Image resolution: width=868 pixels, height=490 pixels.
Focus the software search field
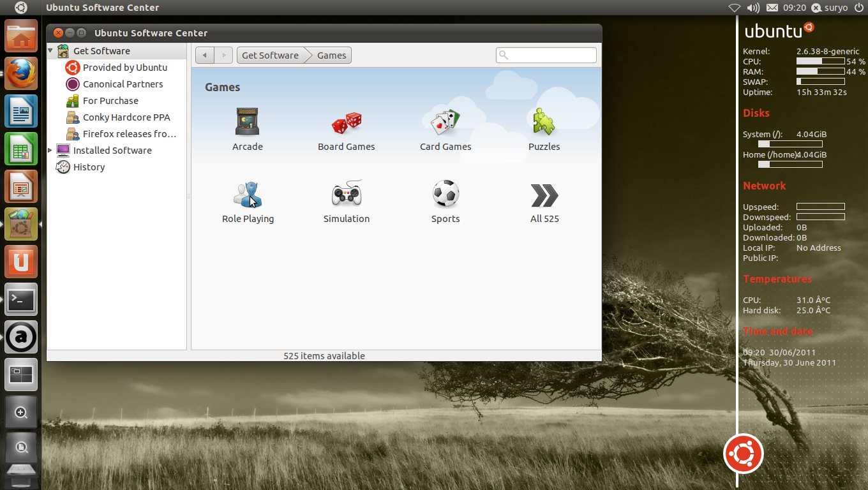click(x=546, y=56)
